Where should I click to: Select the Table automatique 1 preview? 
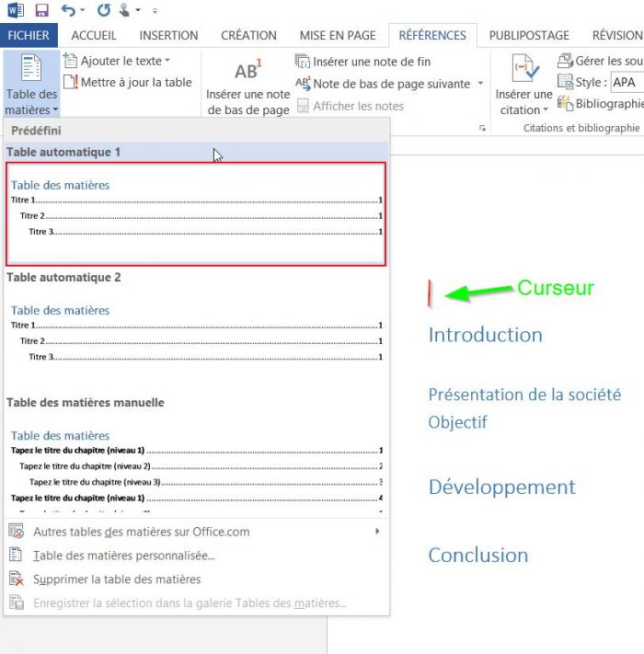196,214
